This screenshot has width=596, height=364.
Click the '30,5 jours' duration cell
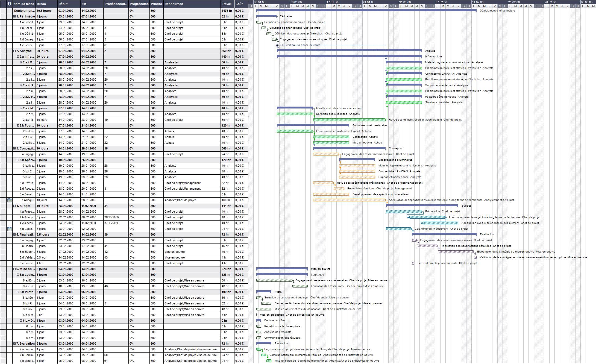tap(47, 11)
